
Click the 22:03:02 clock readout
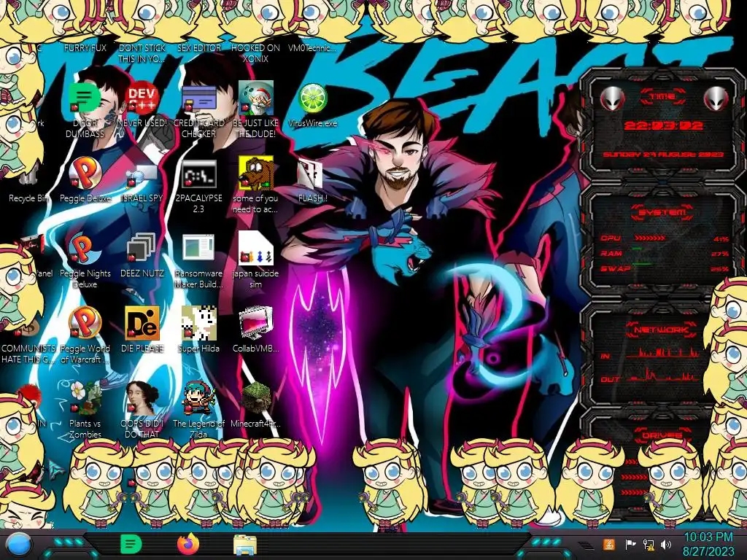663,125
